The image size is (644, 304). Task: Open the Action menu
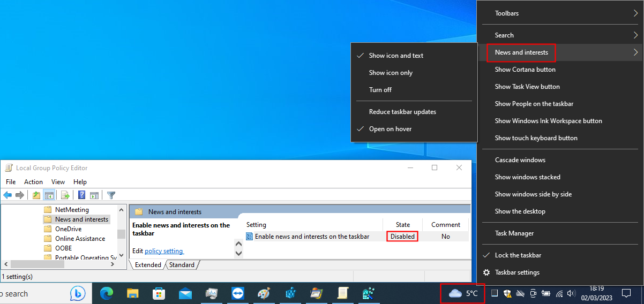[33, 182]
